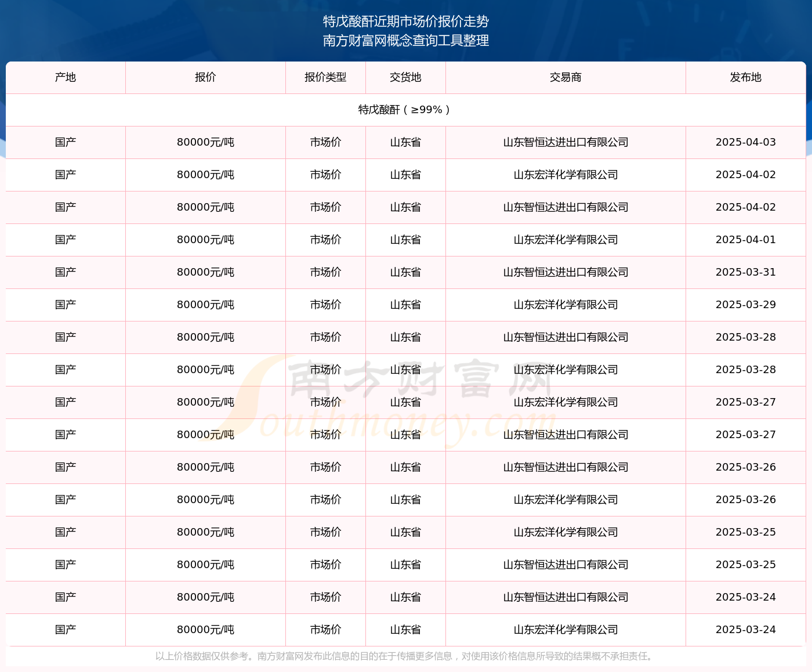This screenshot has height=672, width=812.
Task: Click the 2025-04-02 date in the 山东宏洋化学有限公司 row
Action: [x=745, y=175]
